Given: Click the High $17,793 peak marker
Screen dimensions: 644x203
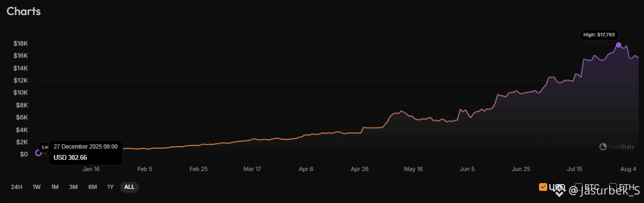Looking at the screenshot, I should point(618,45).
